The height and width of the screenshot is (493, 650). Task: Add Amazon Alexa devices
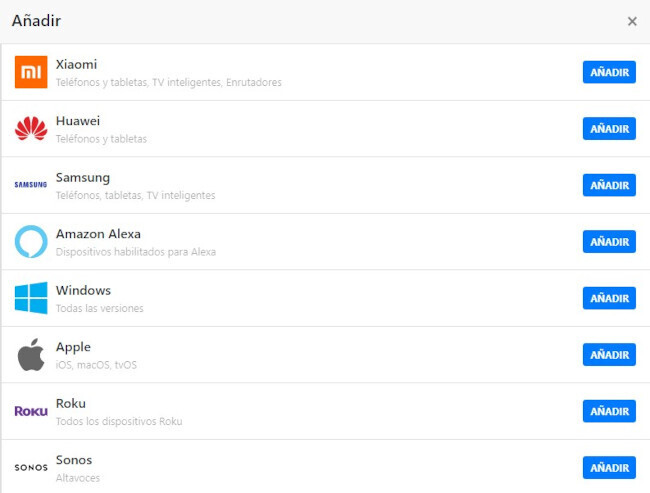tap(609, 242)
